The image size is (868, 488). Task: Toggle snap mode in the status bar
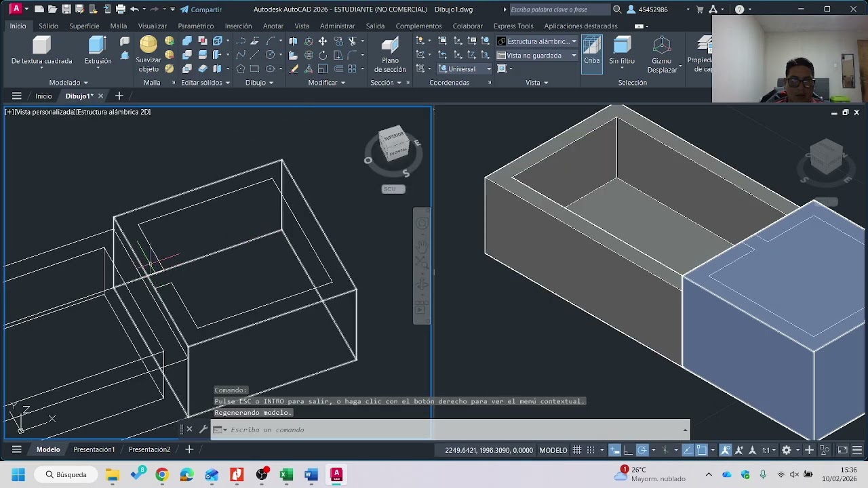[x=591, y=449]
